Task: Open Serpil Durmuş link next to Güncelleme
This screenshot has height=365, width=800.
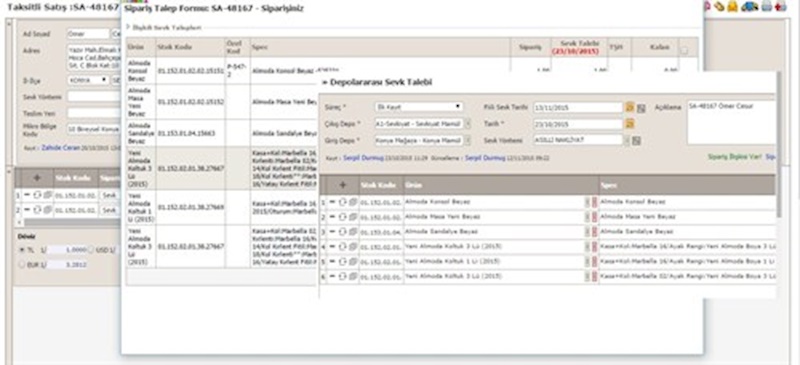Action: 485,158
